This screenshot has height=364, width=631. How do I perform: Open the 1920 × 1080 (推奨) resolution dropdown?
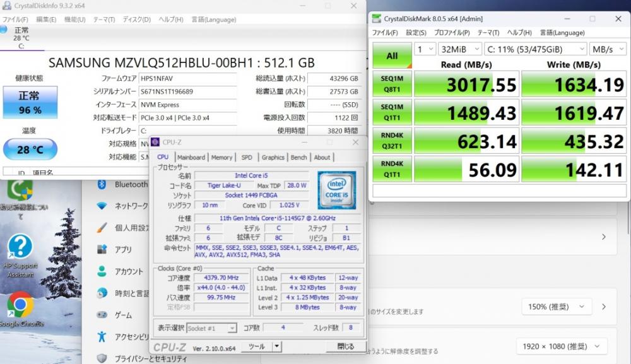point(562,346)
